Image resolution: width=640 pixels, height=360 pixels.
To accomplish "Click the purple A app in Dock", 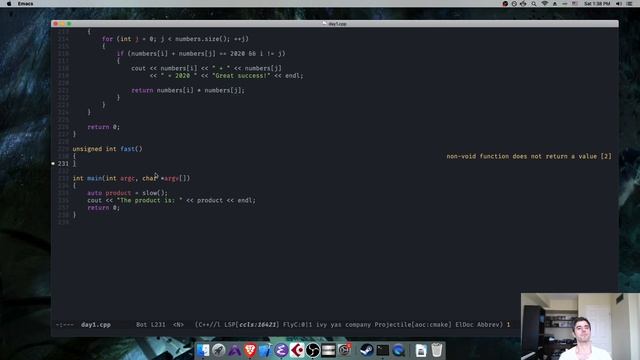I will coord(235,350).
